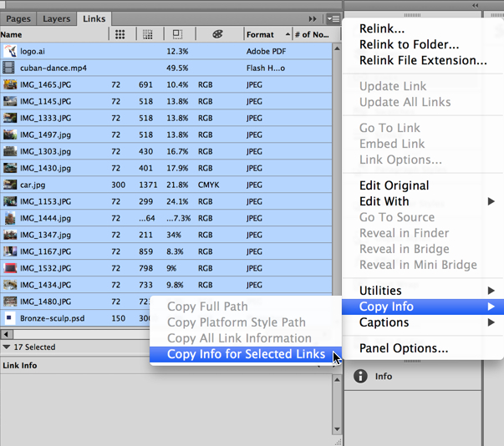504x446 pixels.
Task: Sort by Effective PPI column icon
Action: click(148, 34)
